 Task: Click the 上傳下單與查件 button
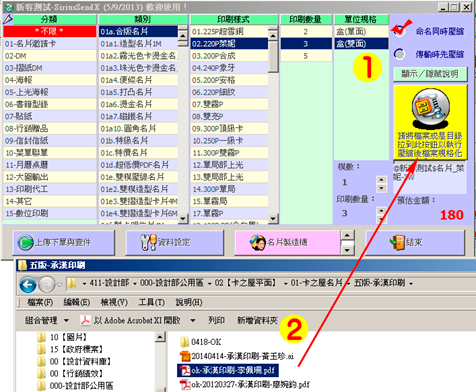64,242
